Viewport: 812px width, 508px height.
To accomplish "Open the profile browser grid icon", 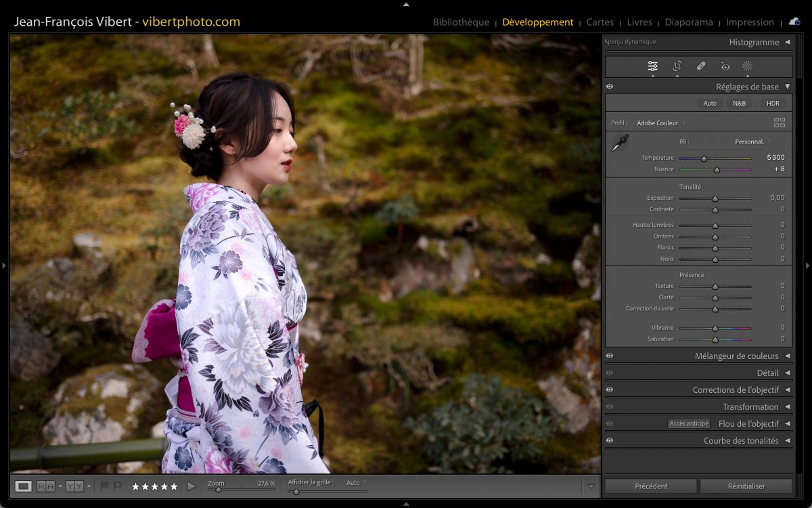I will (780, 123).
